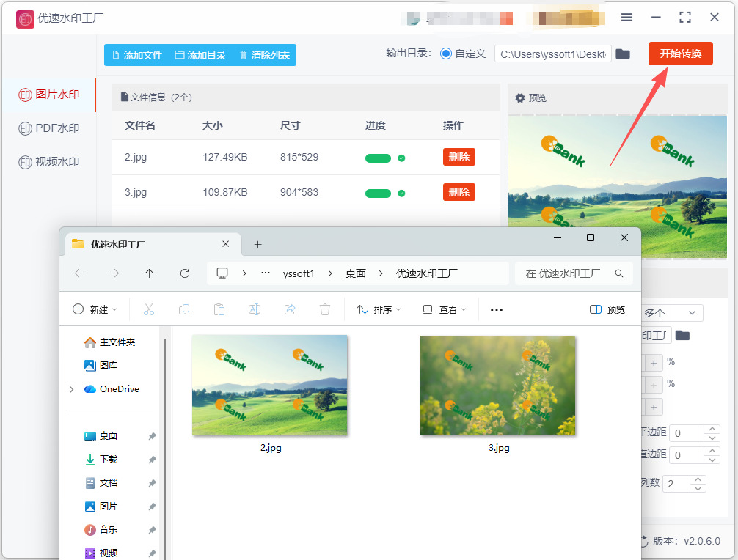This screenshot has width=738, height=560.
Task: Select the 2.jpg thumbnail in Explorer
Action: (270, 385)
